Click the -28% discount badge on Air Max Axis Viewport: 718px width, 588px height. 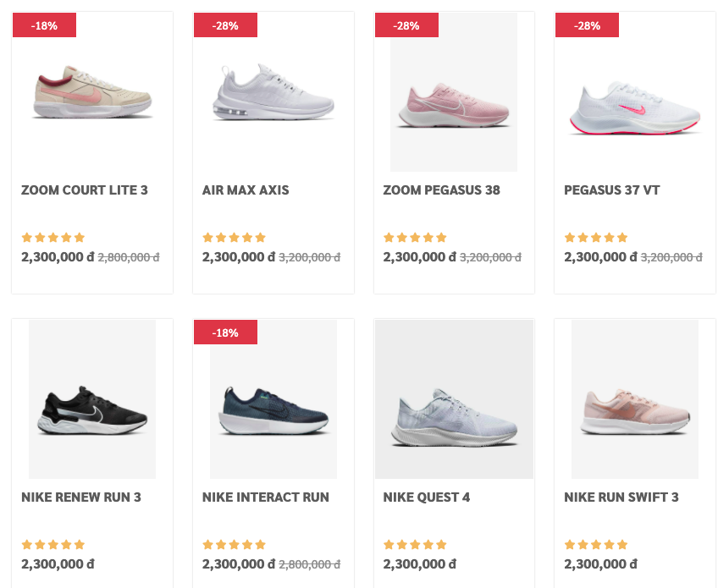pyautogui.click(x=225, y=25)
